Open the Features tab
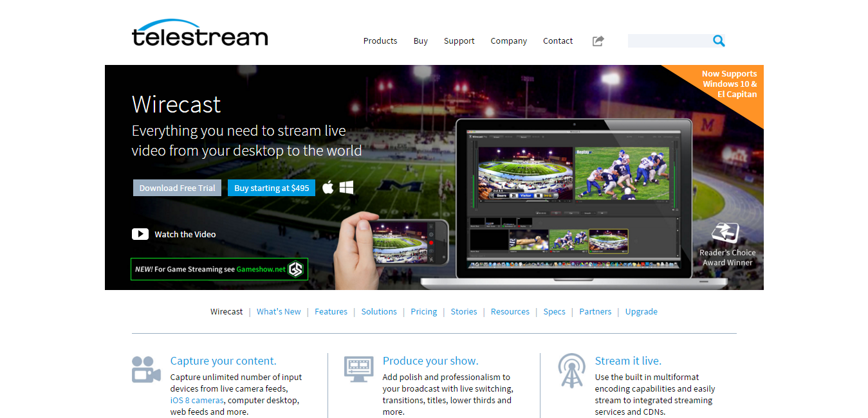This screenshot has height=418, width=868. (331, 311)
